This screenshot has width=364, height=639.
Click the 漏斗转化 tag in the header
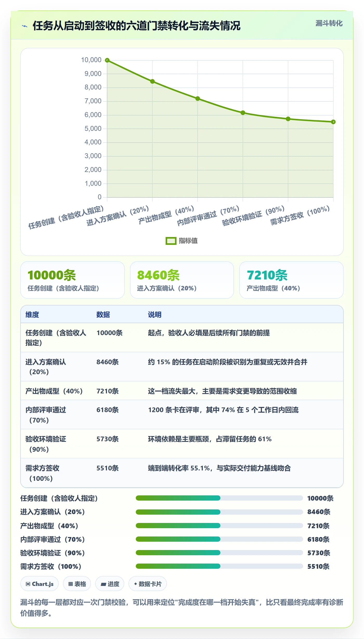tap(329, 23)
